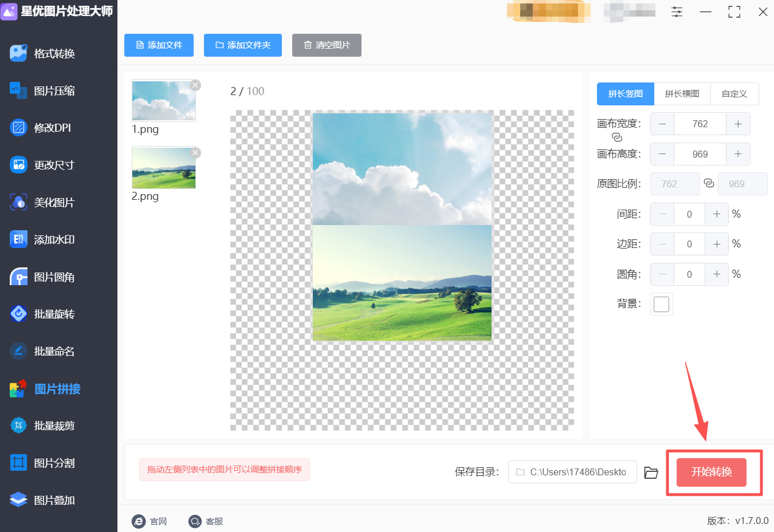
Task: Click the 添加文件夹 add folder button
Action: (x=243, y=45)
